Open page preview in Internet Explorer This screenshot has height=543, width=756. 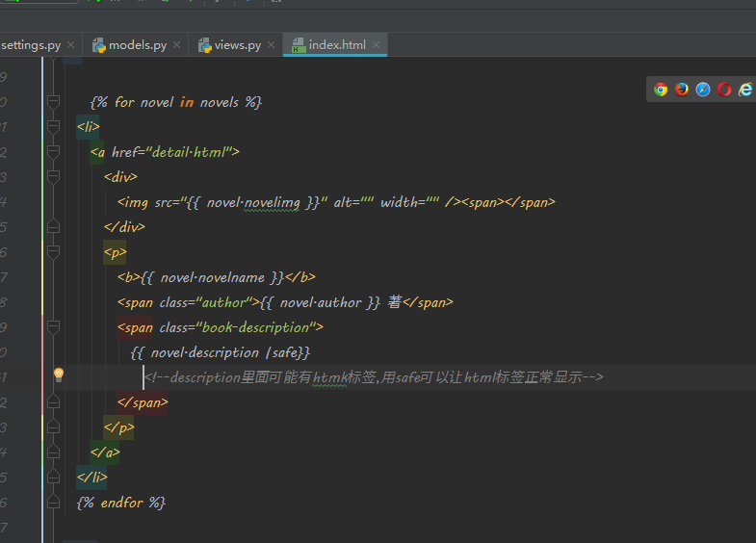744,90
